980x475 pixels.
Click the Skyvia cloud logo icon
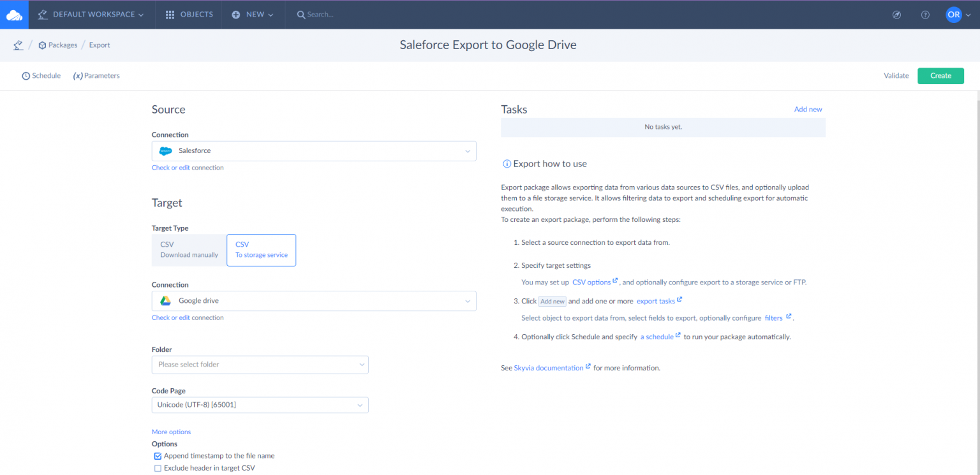click(x=14, y=14)
